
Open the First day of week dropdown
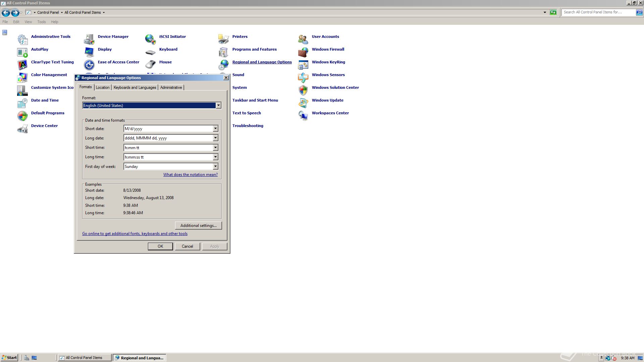point(215,167)
